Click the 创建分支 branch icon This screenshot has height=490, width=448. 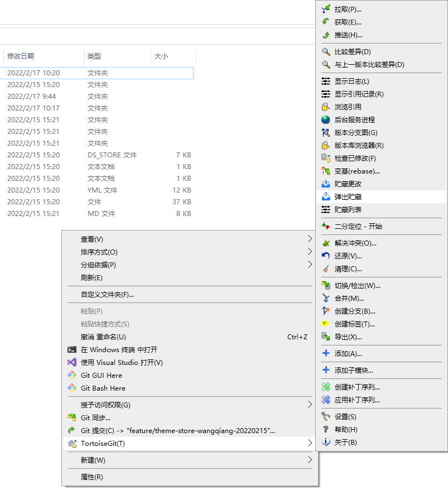click(x=326, y=311)
